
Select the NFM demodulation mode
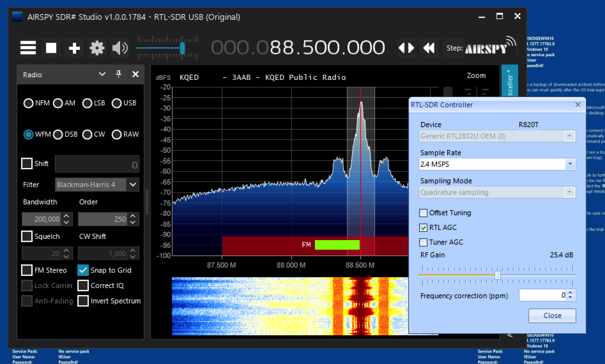tap(29, 103)
